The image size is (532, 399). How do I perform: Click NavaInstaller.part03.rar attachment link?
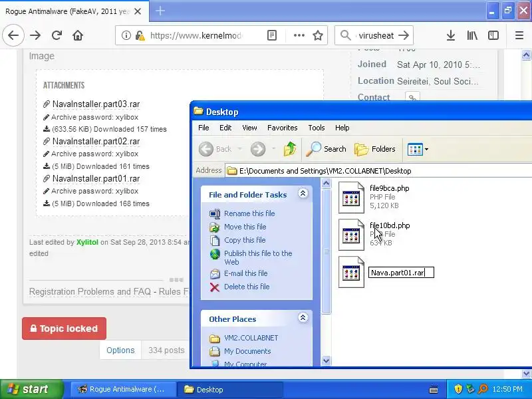(96, 104)
